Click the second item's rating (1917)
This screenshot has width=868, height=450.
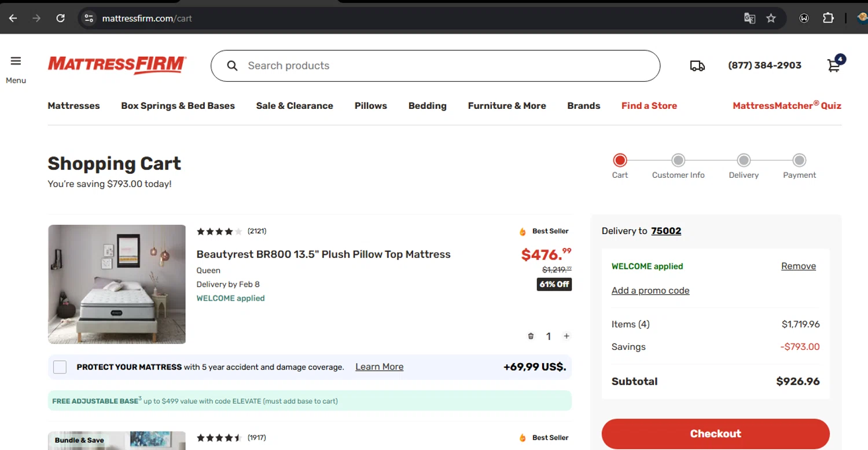point(231,438)
